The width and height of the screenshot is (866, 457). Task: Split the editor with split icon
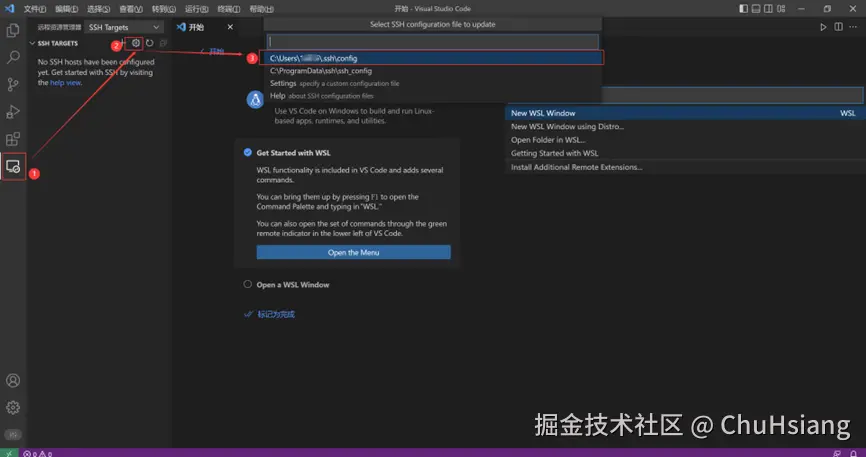pos(838,27)
